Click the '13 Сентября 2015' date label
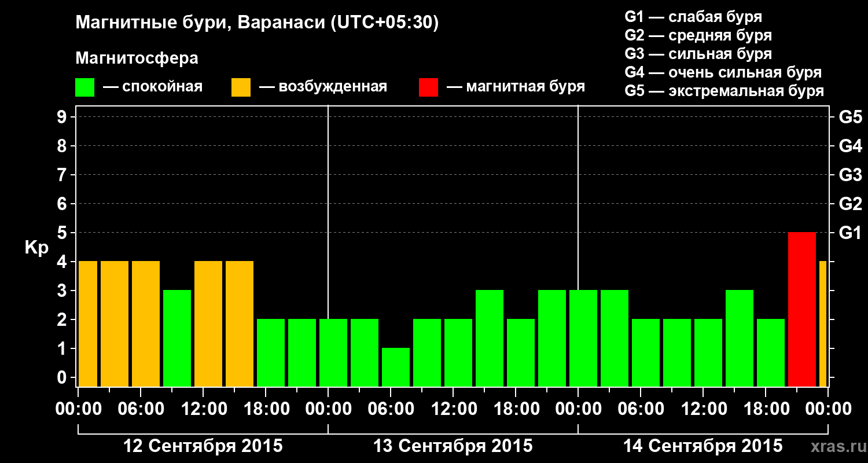The height and width of the screenshot is (463, 868). (x=453, y=446)
